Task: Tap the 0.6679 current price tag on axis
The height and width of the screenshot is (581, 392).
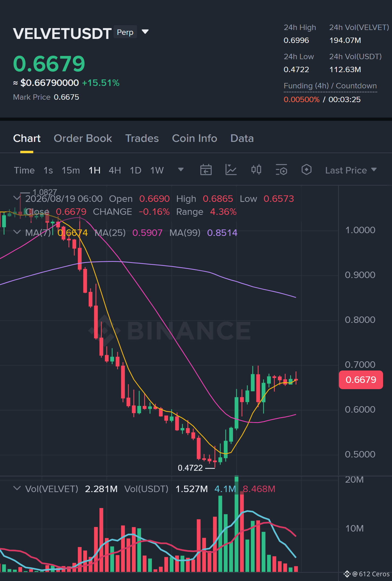Action: click(361, 380)
